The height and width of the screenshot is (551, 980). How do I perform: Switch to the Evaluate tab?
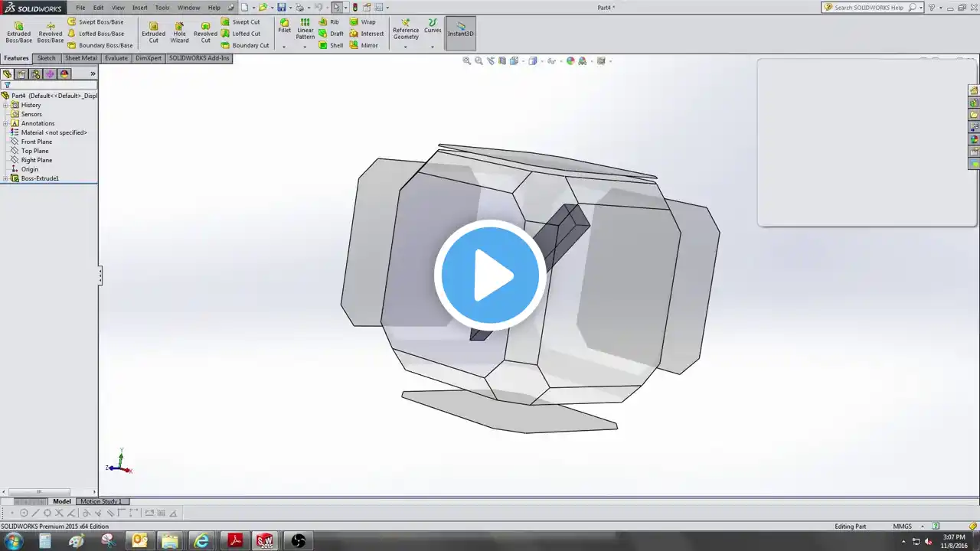point(116,58)
